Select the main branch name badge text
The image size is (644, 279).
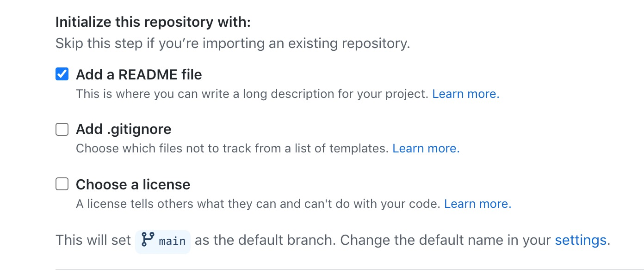tap(172, 241)
